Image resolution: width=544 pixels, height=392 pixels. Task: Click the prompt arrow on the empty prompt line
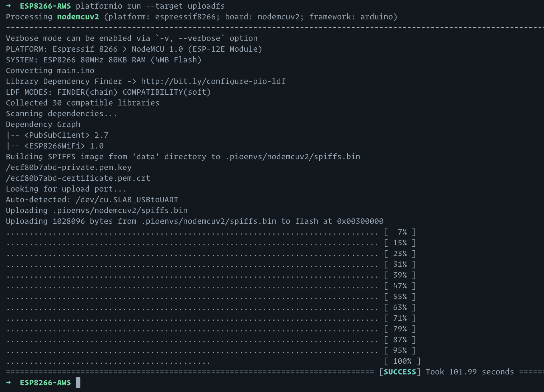[9, 383]
